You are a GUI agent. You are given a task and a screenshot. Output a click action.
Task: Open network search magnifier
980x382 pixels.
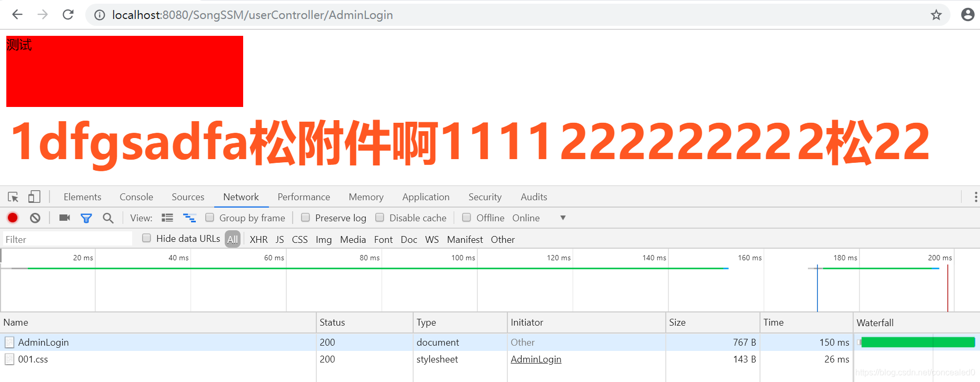108,218
